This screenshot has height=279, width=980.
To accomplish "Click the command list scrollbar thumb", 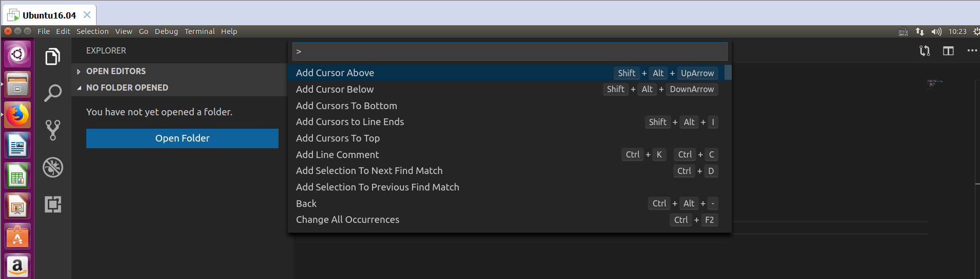I will click(728, 72).
